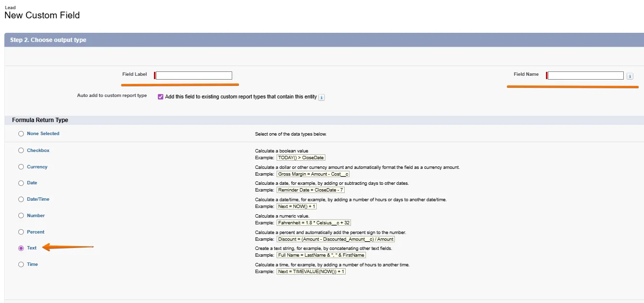Click info icon beside custom report type checkbox
This screenshot has width=644, height=303.
tap(322, 97)
